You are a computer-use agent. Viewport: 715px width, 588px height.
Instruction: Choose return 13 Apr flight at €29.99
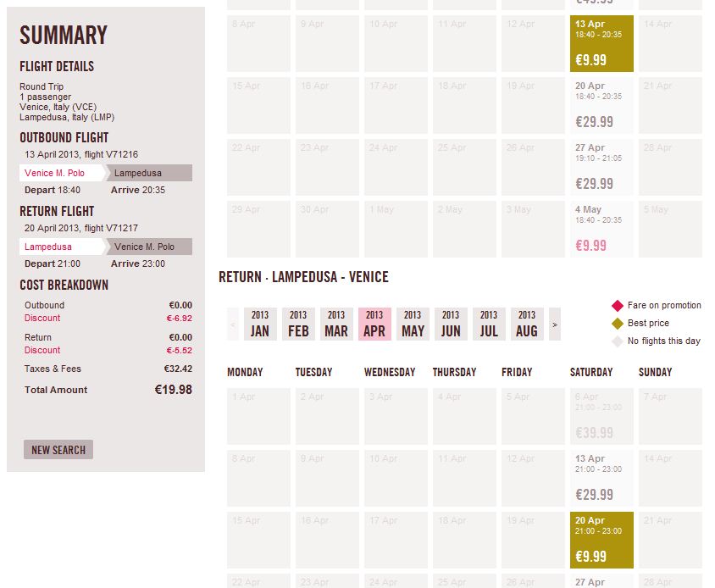(x=601, y=479)
